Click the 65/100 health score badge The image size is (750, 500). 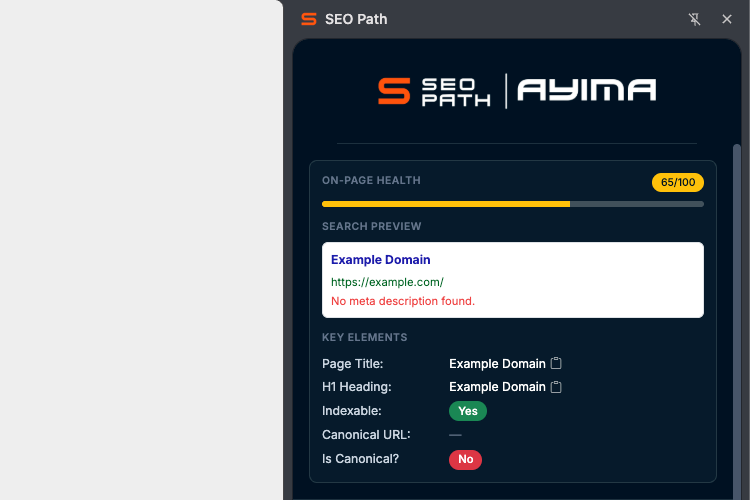click(678, 182)
